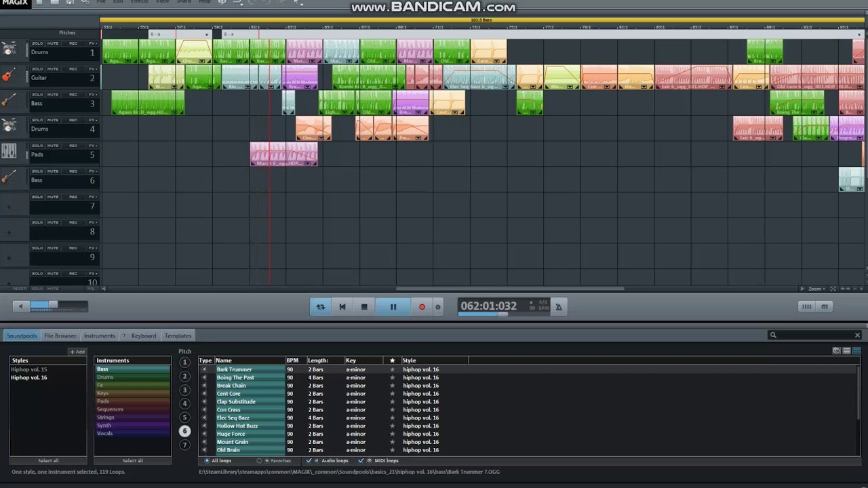Open the FX dropdown of Pads track 5

[92, 146]
